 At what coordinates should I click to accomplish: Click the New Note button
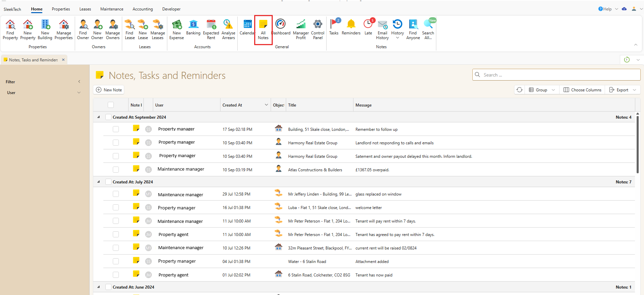pyautogui.click(x=109, y=90)
